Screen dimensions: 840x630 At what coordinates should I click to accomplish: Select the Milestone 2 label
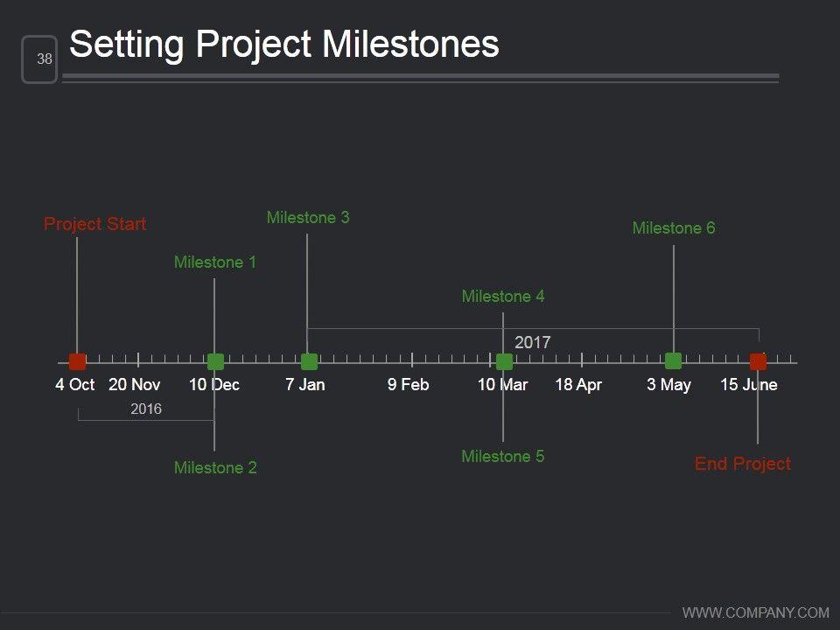pos(215,468)
